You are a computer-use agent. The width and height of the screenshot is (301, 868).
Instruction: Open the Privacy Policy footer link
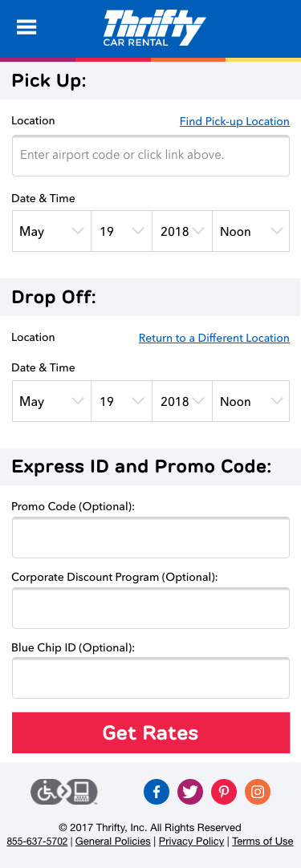pos(191,842)
